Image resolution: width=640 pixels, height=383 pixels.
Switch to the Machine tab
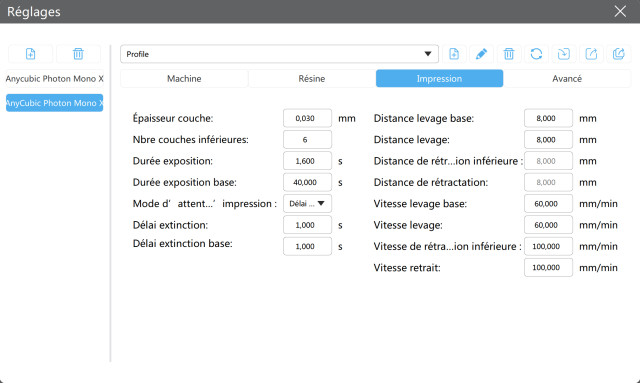tap(184, 78)
